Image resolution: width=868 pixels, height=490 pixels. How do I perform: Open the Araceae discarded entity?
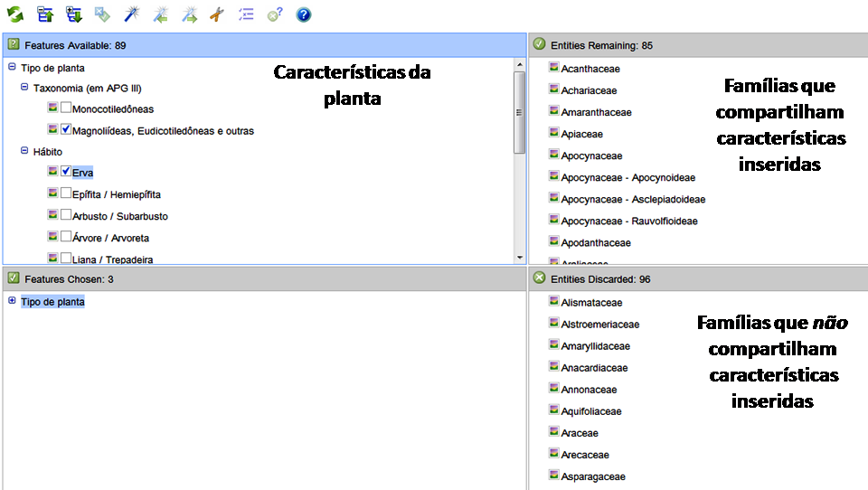(x=580, y=433)
